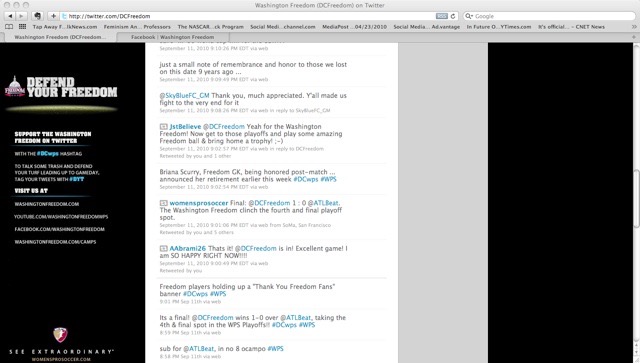This screenshot has height=363, width=640.
Task: Click #WPS hashtag in ocampo tweet
Action: 275,349
